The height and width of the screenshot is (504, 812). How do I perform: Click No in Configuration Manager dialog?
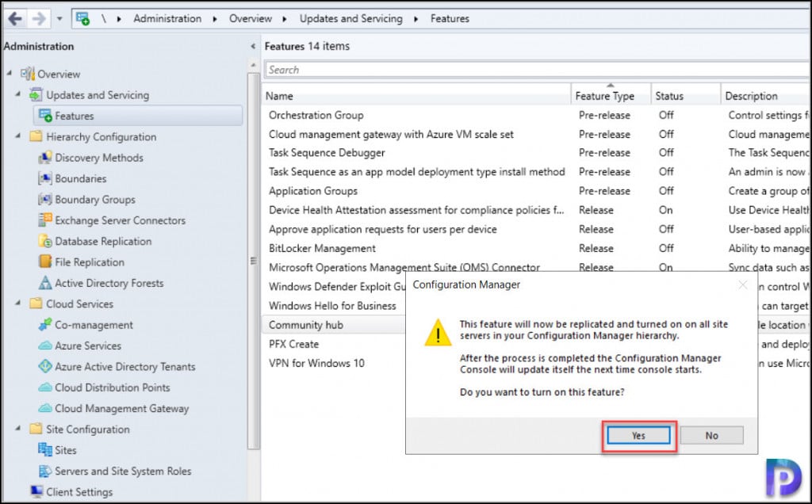click(711, 436)
